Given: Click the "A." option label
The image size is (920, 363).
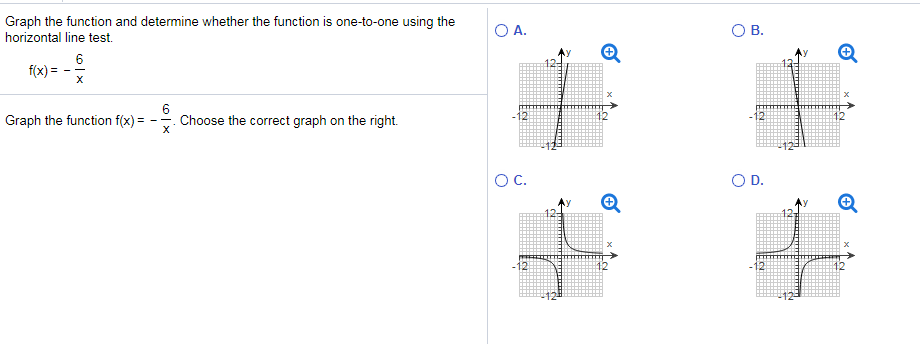Looking at the screenshot, I should 520,31.
